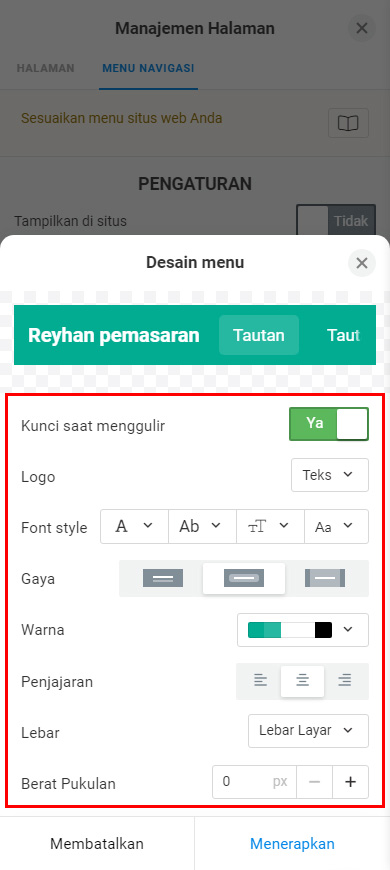Viewport: 390px width, 870px height.
Task: Close the Desain menu dialog
Action: point(362,263)
